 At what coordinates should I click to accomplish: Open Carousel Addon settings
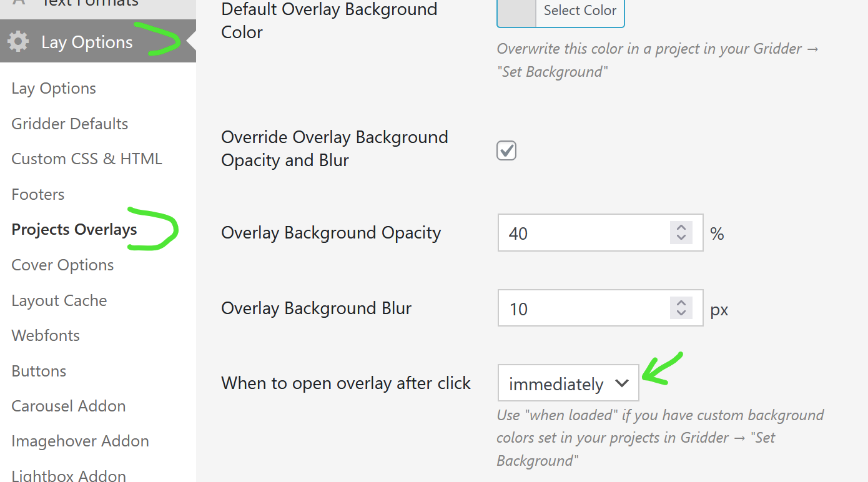(x=69, y=406)
